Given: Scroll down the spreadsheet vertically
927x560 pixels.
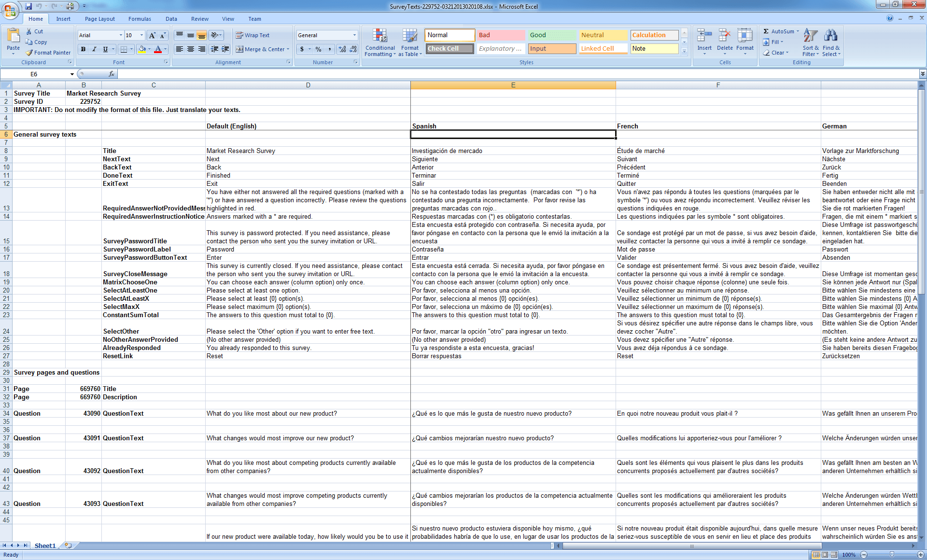Looking at the screenshot, I should (921, 537).
